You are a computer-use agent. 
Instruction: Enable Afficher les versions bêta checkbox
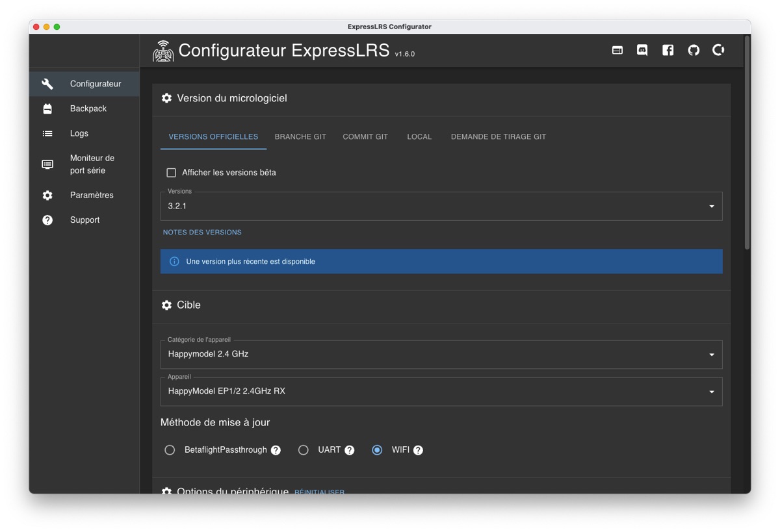pos(171,173)
